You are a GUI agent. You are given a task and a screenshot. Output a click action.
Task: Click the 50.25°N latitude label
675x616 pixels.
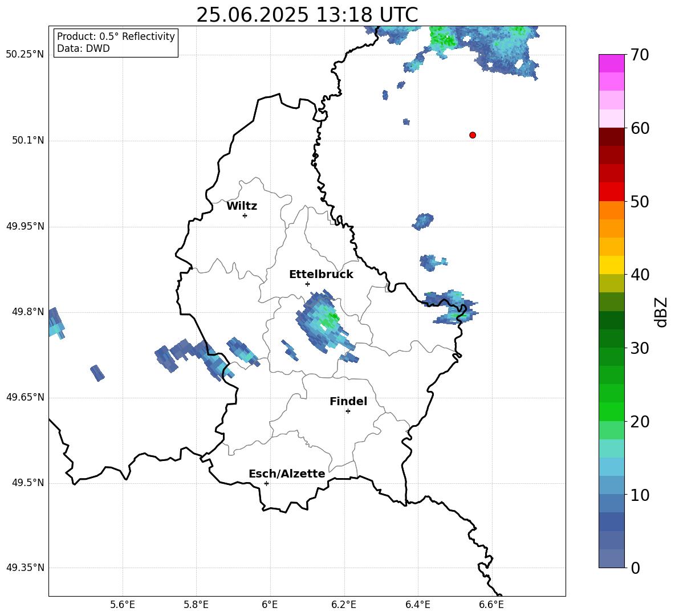pyautogui.click(x=25, y=55)
